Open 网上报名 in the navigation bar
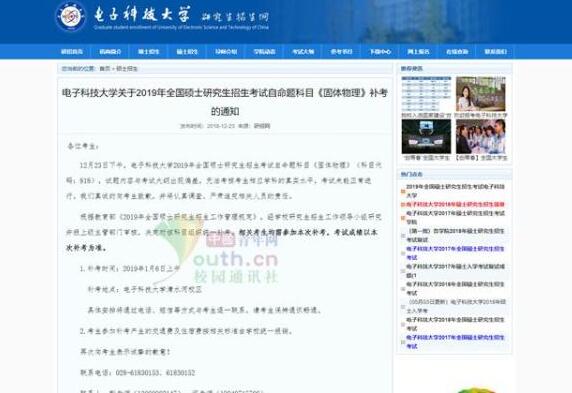 coord(418,52)
